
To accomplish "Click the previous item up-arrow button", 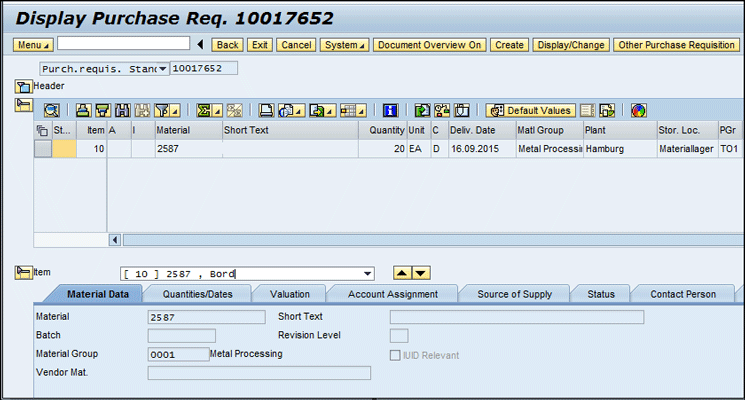I will click(x=401, y=273).
